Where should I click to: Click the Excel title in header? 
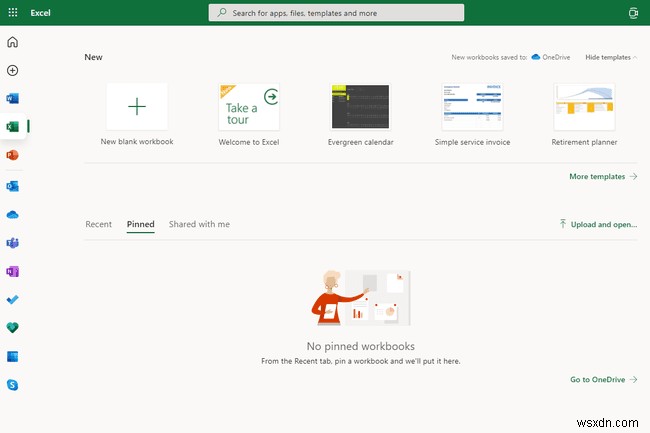click(x=40, y=13)
